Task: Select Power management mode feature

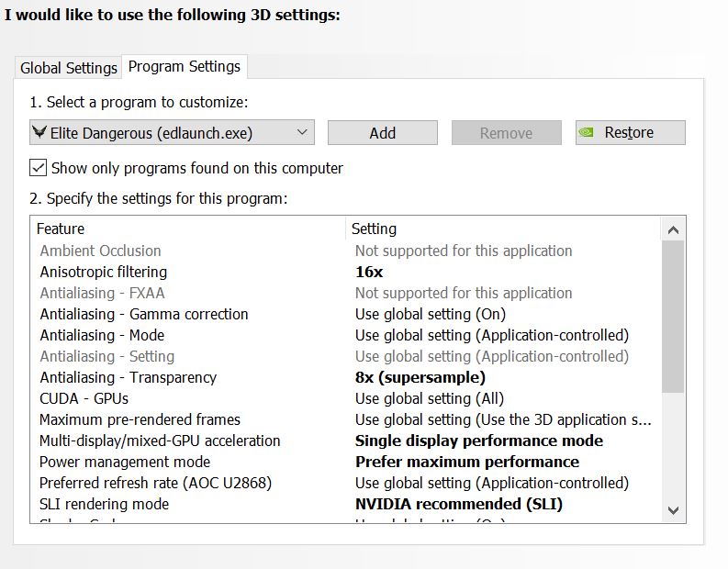Action: (125, 463)
